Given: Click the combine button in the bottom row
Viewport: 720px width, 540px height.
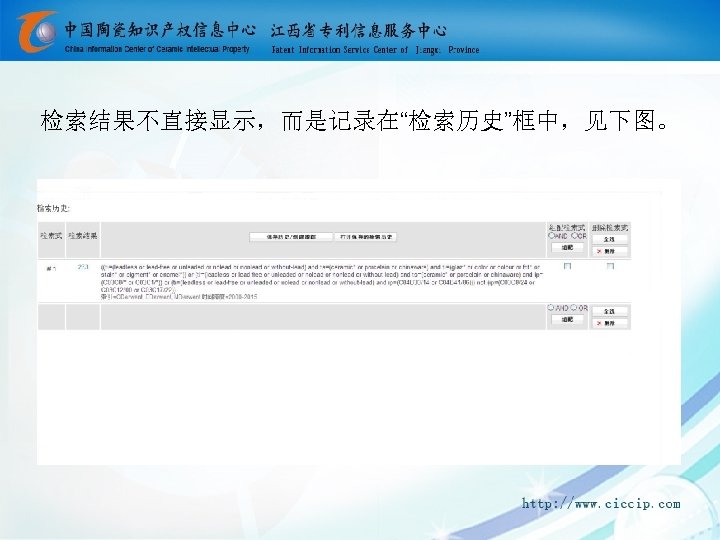Looking at the screenshot, I should click(567, 320).
